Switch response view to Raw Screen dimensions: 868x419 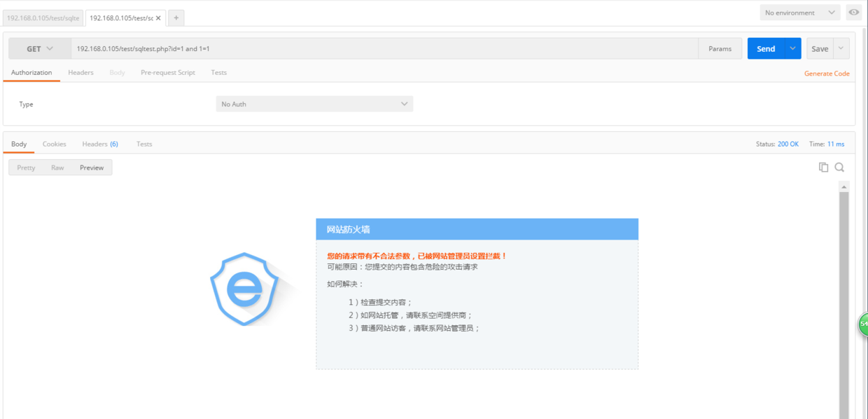[x=57, y=167]
